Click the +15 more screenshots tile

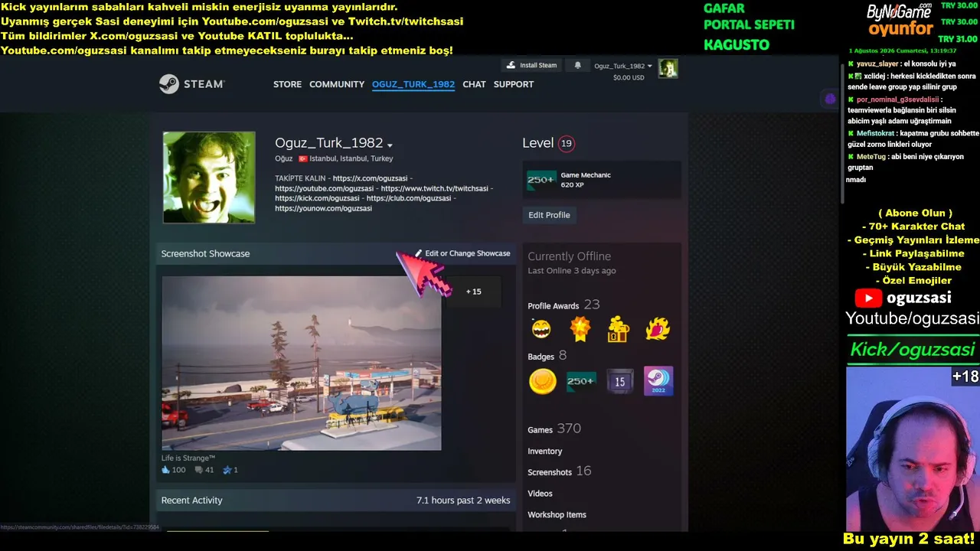point(474,292)
